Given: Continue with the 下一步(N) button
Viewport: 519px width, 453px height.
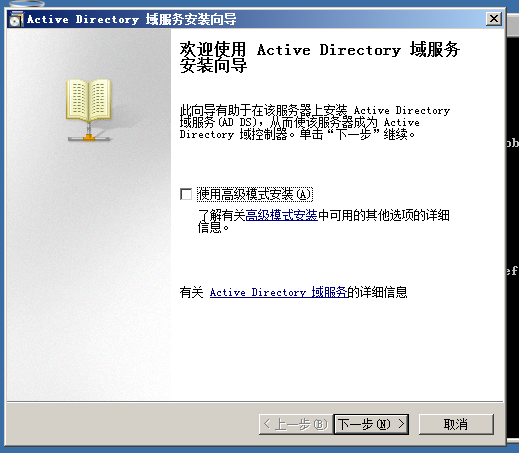Looking at the screenshot, I should [371, 424].
